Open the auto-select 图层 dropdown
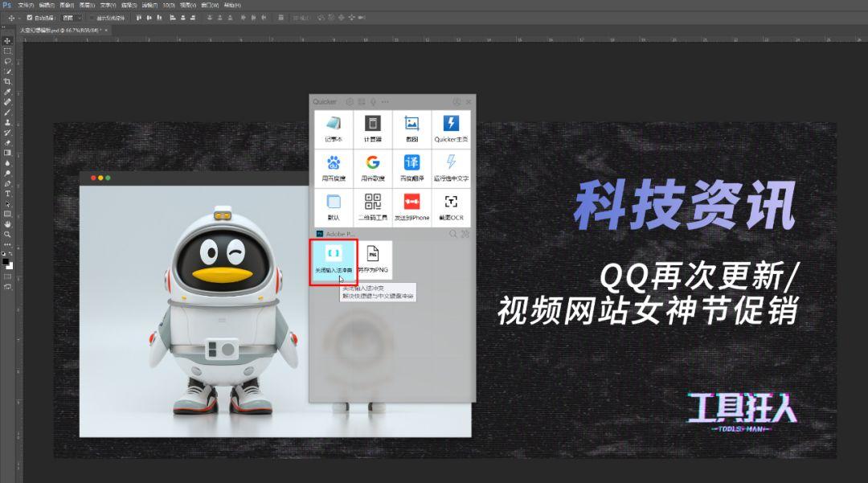Image resolution: width=868 pixels, height=483 pixels. (72, 18)
